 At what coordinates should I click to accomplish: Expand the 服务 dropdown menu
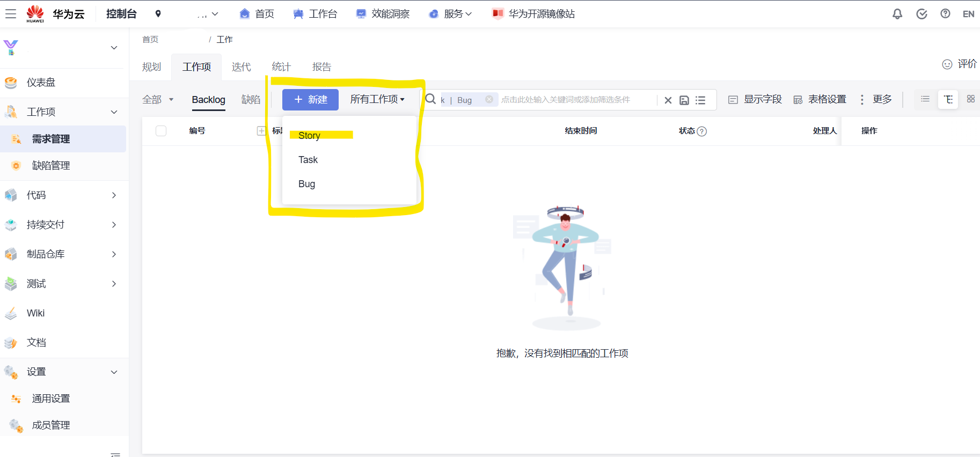point(450,14)
